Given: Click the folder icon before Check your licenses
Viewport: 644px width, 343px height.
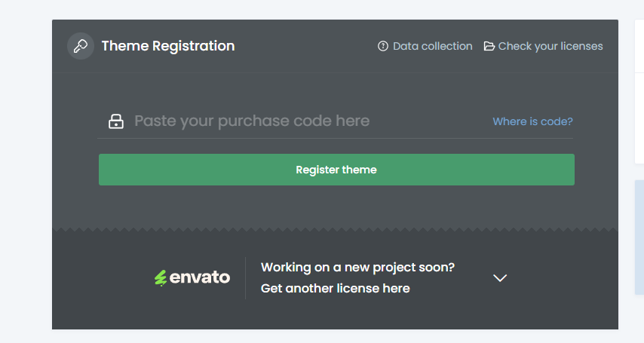Looking at the screenshot, I should point(489,46).
